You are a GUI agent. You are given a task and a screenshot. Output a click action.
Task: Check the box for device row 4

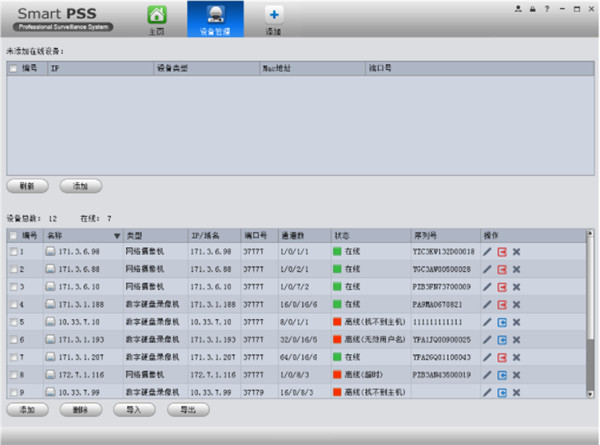click(13, 304)
